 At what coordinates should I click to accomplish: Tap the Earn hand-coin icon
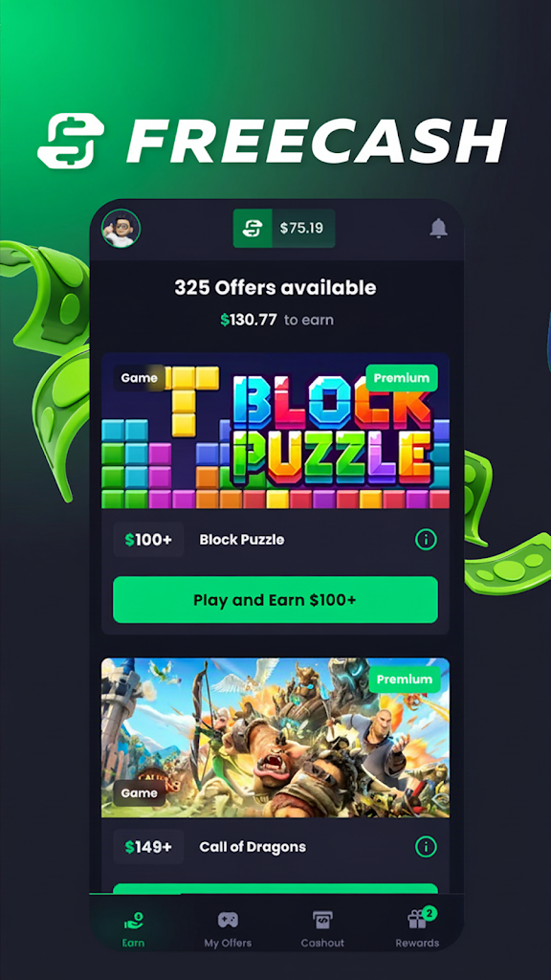click(x=134, y=920)
